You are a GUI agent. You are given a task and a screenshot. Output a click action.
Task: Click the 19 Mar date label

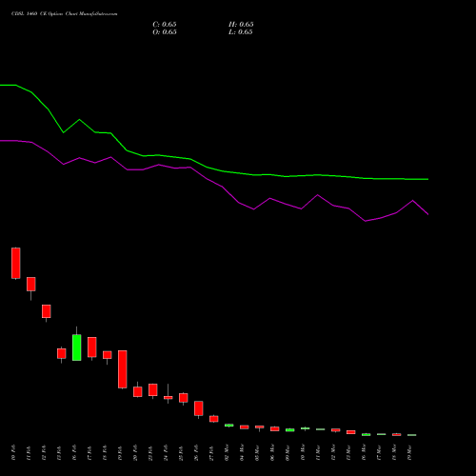(x=409, y=452)
